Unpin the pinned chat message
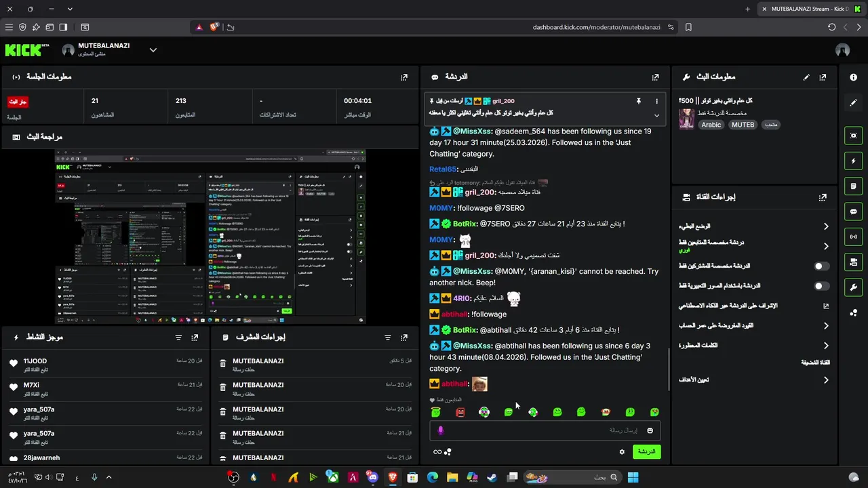The height and width of the screenshot is (488, 868). point(638,101)
